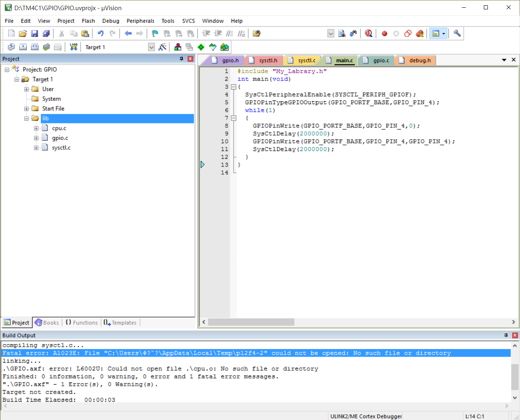Viewport: 520px width, 420px height.
Task: Expand the User folder in project tree
Action: [26, 89]
